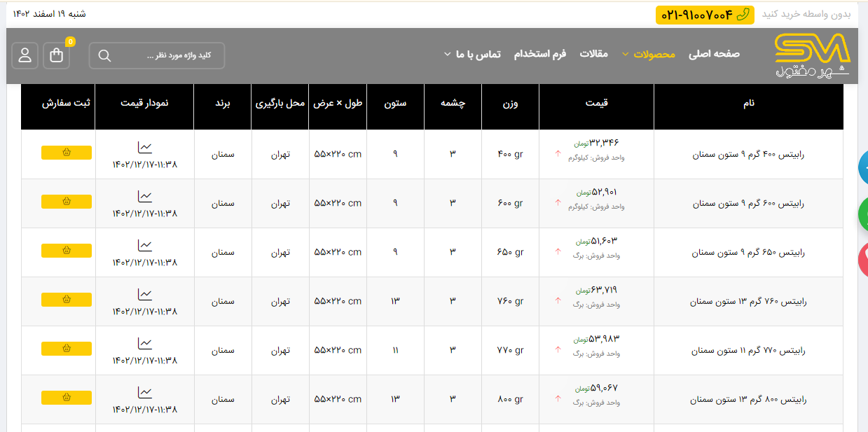This screenshot has width=868, height=432.
Task: Open price chart icon for رابیتس 800 گرم
Action: coord(144,392)
